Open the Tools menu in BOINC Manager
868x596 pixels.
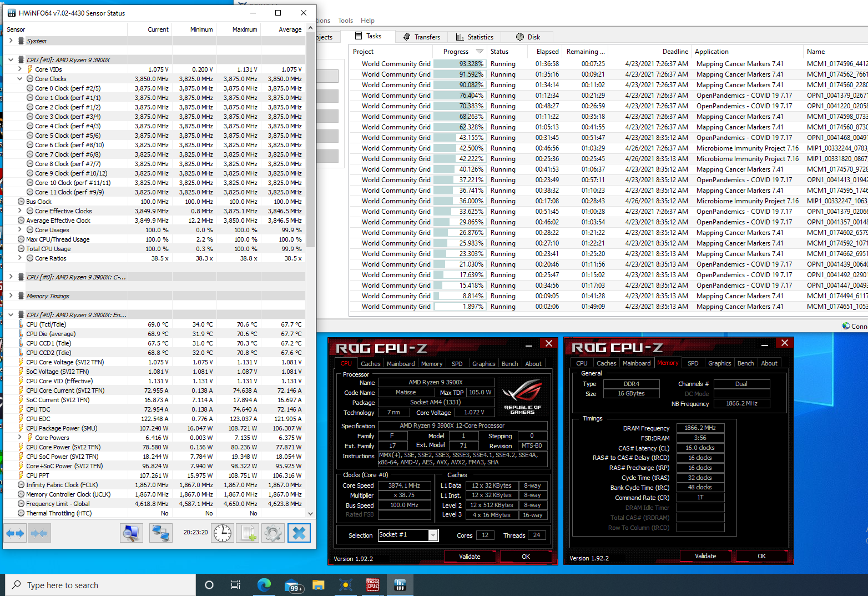pos(345,21)
